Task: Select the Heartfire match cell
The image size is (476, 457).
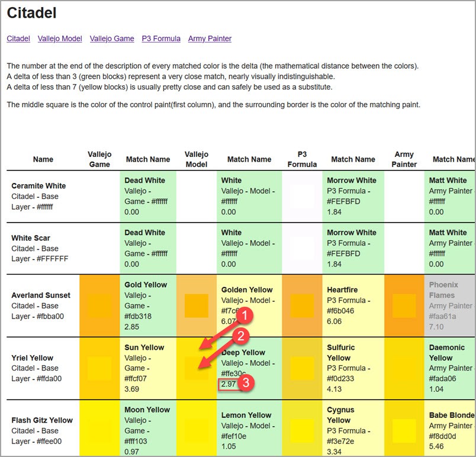Action: [x=353, y=305]
